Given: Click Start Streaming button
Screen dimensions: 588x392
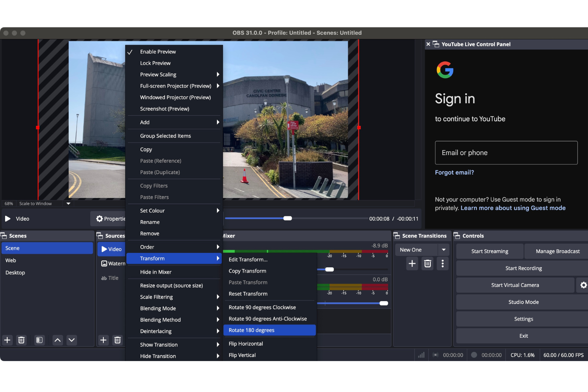Looking at the screenshot, I should 489,251.
